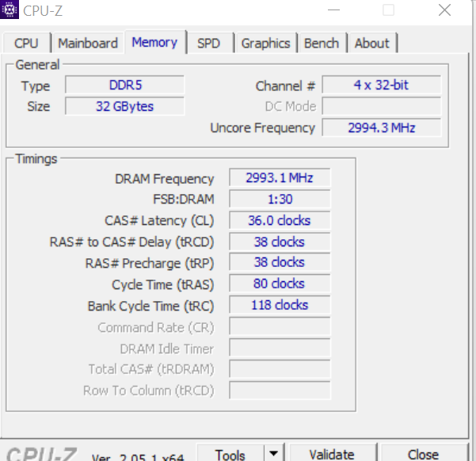The height and width of the screenshot is (461, 476).
Task: Expand the Tools dropdown arrow
Action: [x=273, y=454]
